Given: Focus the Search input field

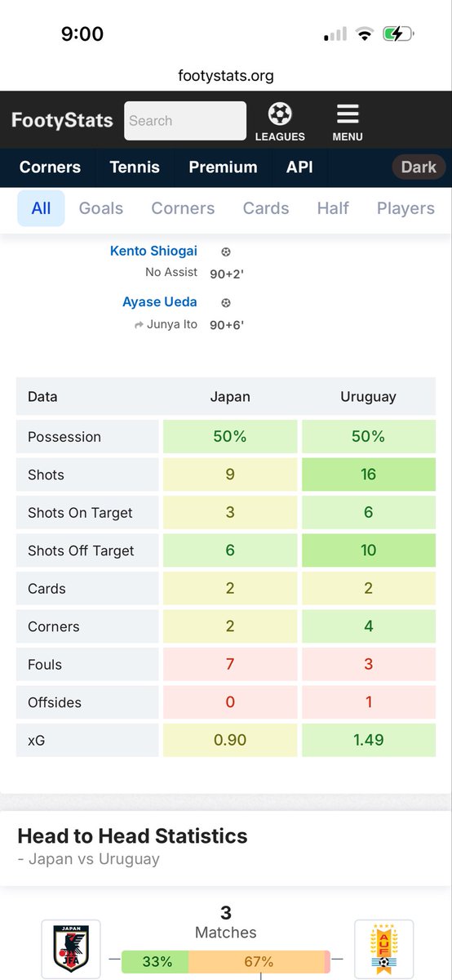Looking at the screenshot, I should click(185, 121).
